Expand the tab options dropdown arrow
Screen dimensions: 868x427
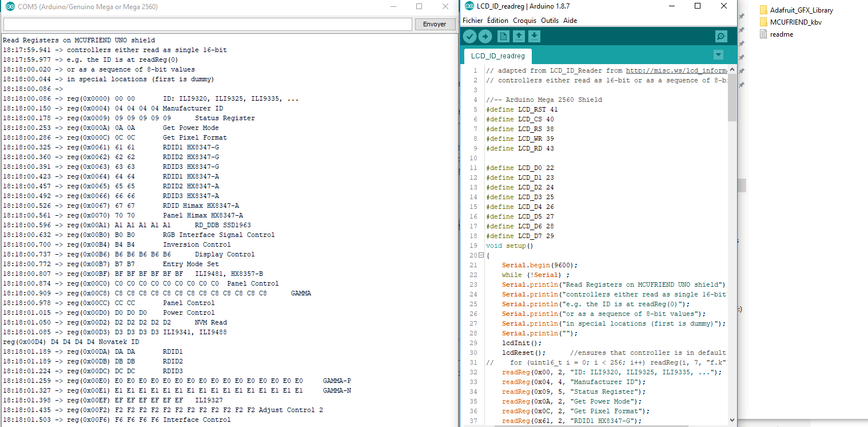pos(719,55)
